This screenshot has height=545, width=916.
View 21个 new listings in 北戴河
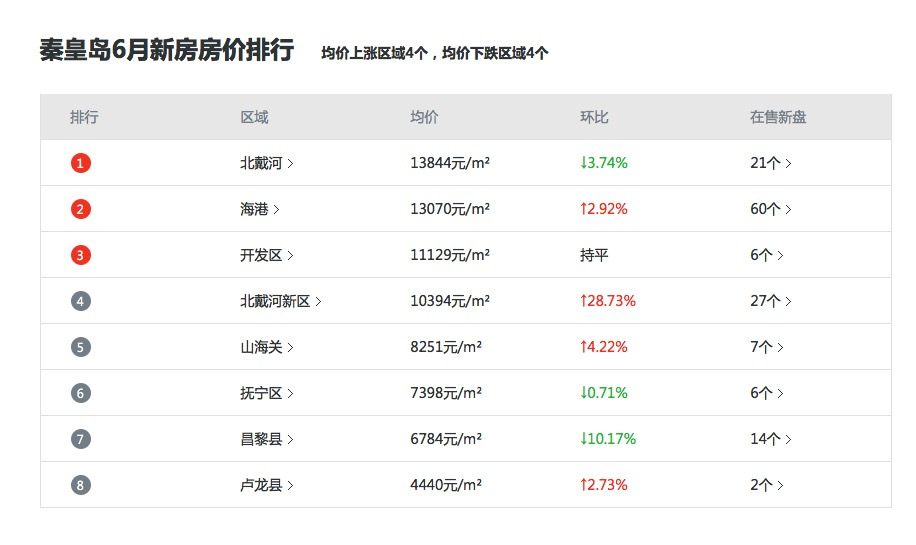(770, 163)
